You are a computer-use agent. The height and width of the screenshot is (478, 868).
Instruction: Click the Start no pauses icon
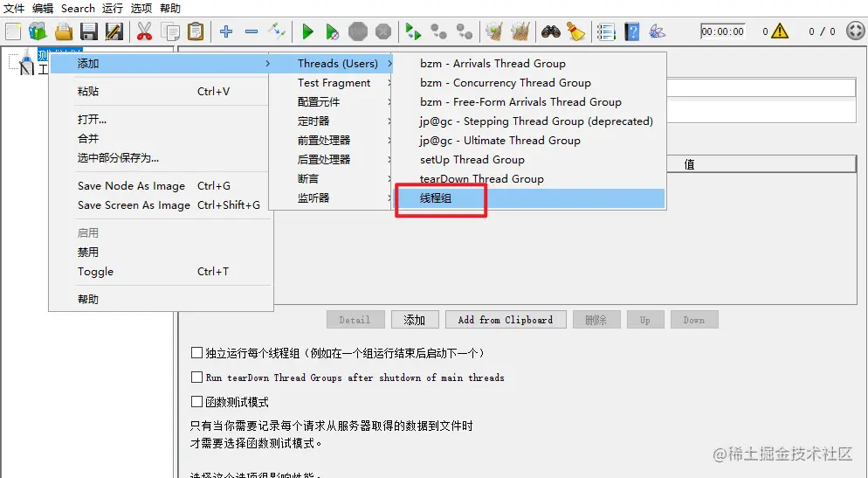(332, 31)
